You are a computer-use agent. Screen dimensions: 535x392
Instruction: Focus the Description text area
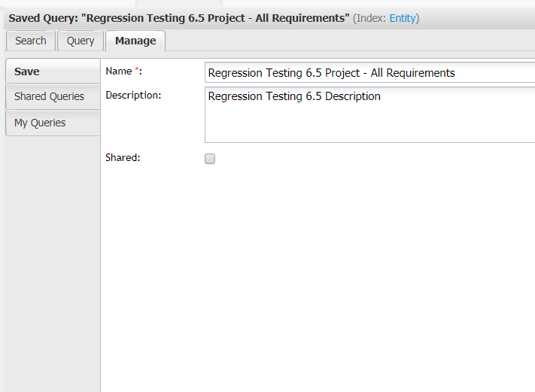(x=369, y=115)
